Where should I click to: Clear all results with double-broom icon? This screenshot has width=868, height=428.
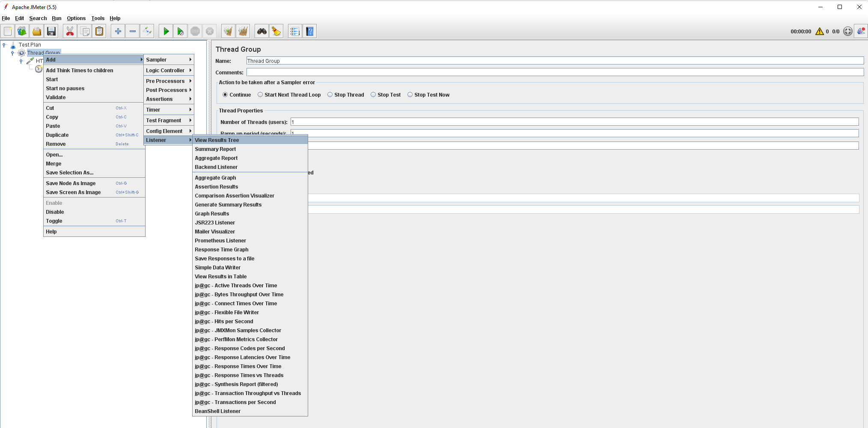243,31
